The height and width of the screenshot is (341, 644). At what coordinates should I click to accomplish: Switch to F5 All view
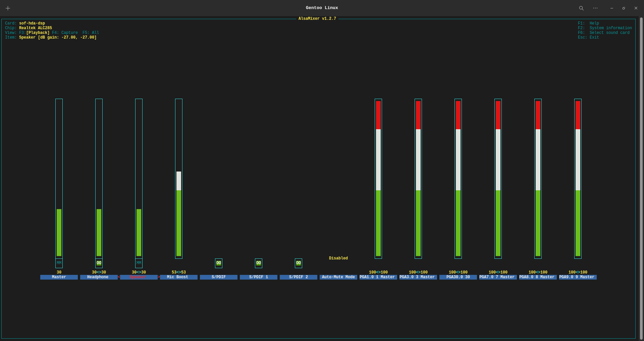[91, 33]
